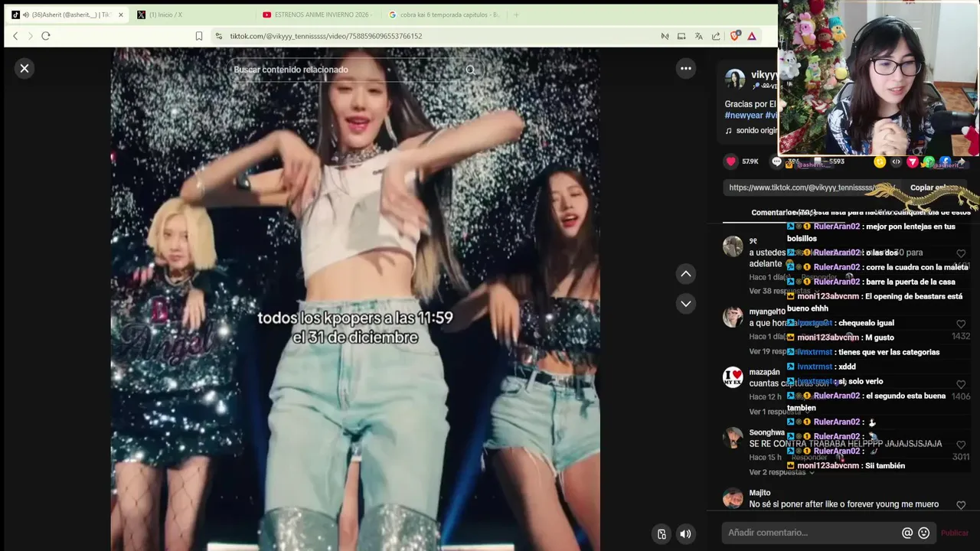Open a new browser tab with plus
Screen dimensions: 980x551
tap(516, 15)
